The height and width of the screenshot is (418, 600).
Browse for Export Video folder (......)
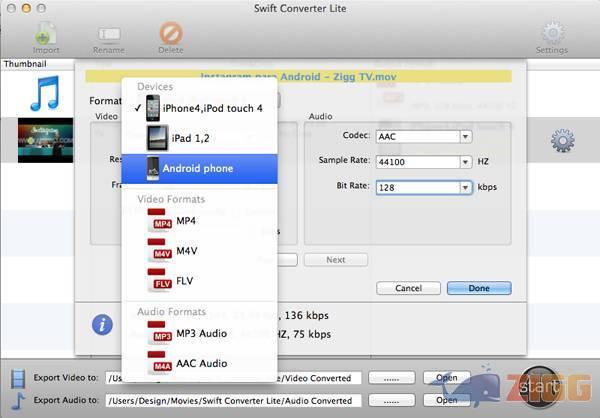pos(391,378)
